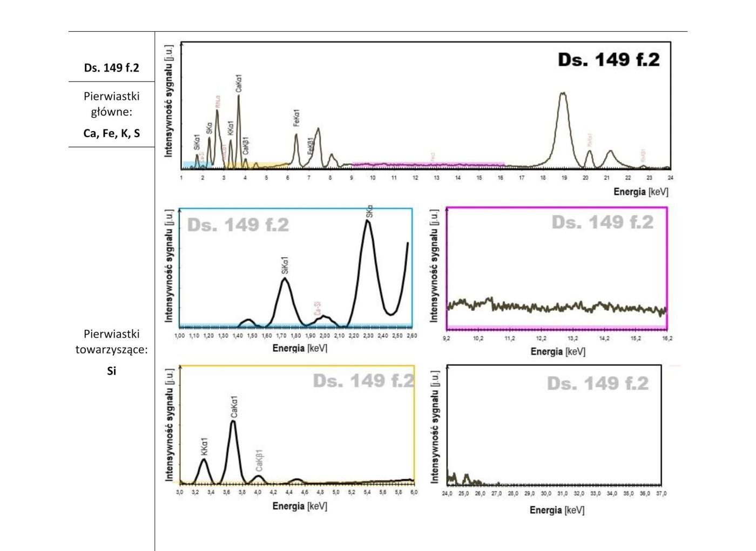Select the 'Pierwiastki towarzyszące:' label
This screenshot has height=551, width=756.
(x=111, y=342)
